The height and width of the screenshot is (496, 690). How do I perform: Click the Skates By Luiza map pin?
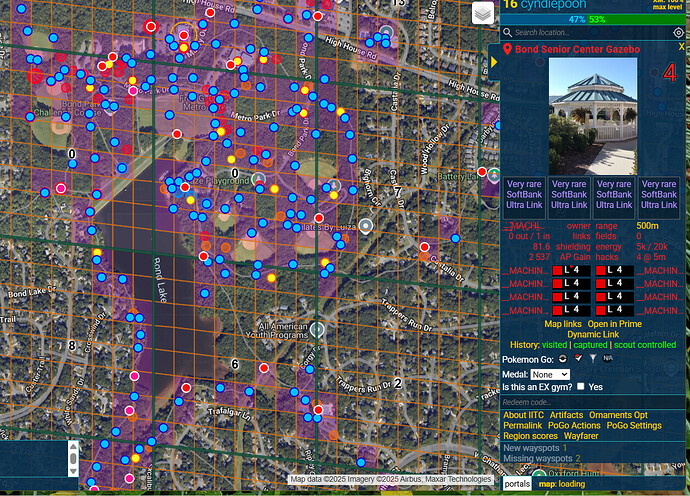coord(366,226)
